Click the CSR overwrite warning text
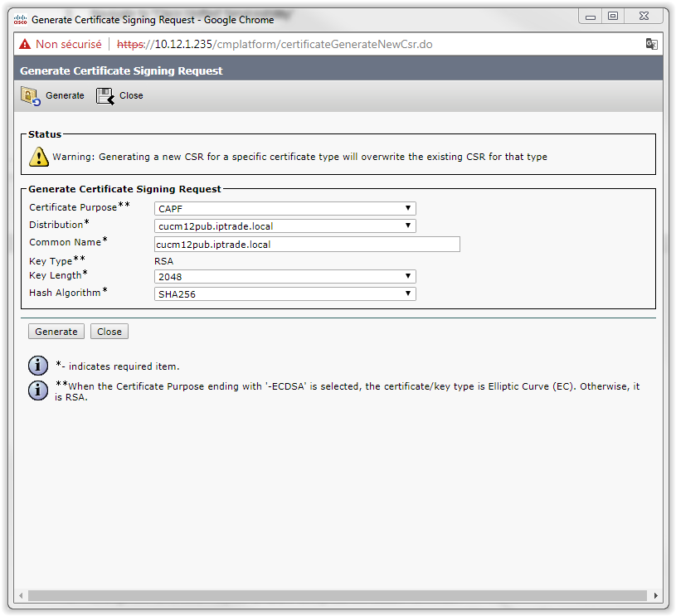This screenshot has height=616, width=676. [299, 157]
